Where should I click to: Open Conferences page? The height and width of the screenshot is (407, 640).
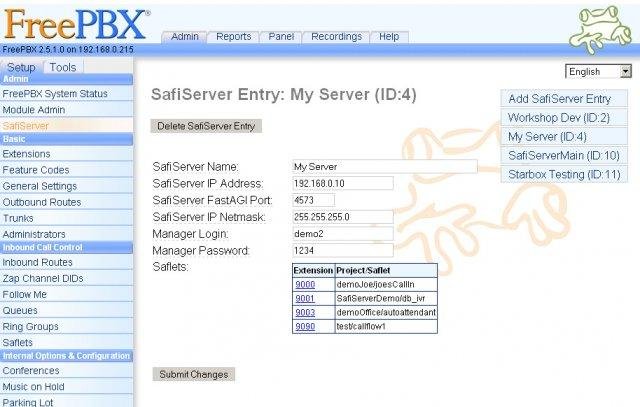(67, 371)
